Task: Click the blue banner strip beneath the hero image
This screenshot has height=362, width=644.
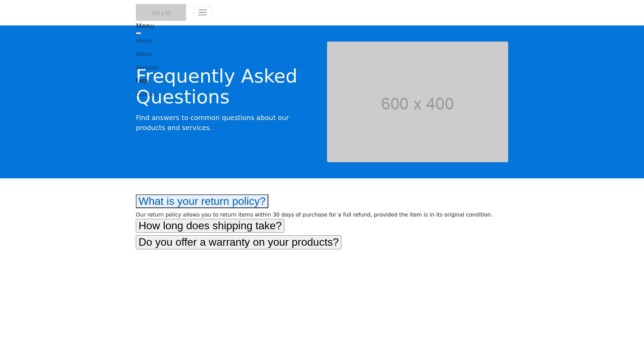Action: click(x=417, y=170)
